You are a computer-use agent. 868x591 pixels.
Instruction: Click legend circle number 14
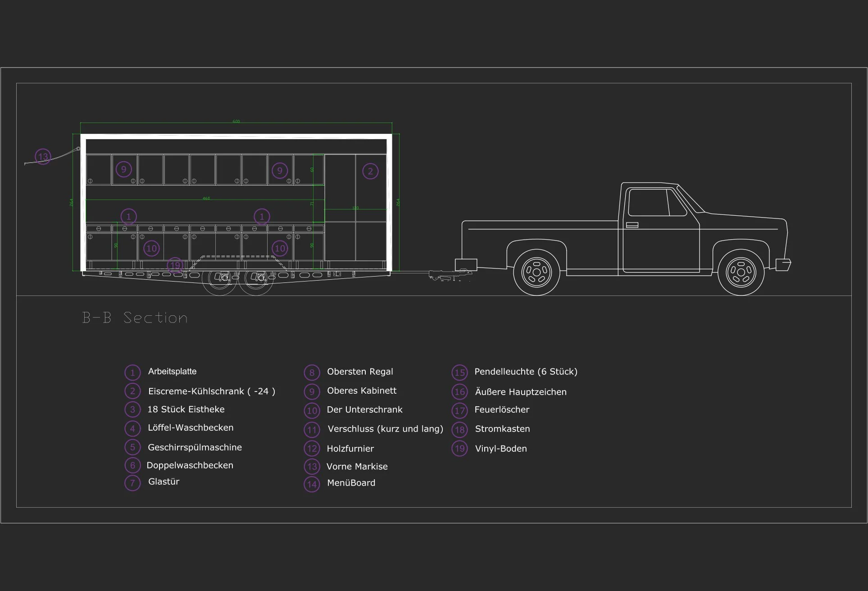click(312, 485)
